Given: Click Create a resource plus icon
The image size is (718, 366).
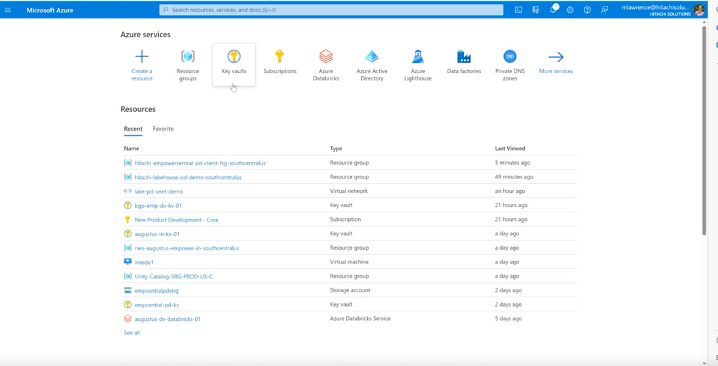Looking at the screenshot, I should pyautogui.click(x=142, y=56).
